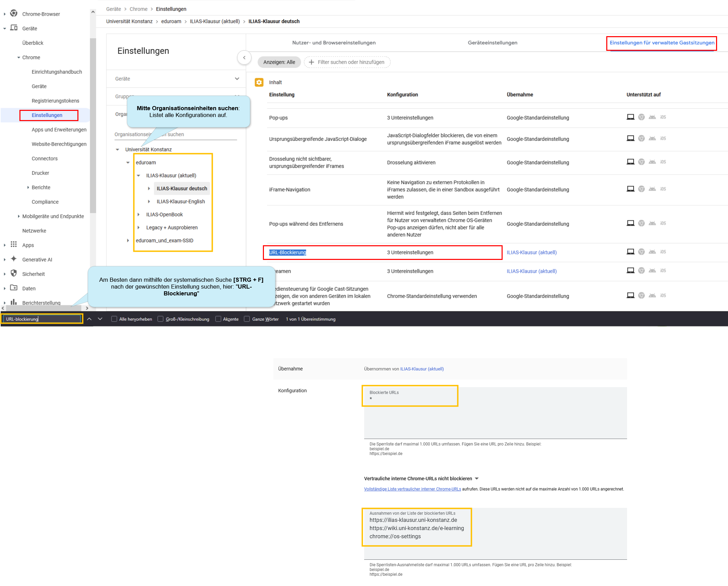Collapse the settings panel with arrow button
This screenshot has width=728, height=586.
tap(244, 58)
